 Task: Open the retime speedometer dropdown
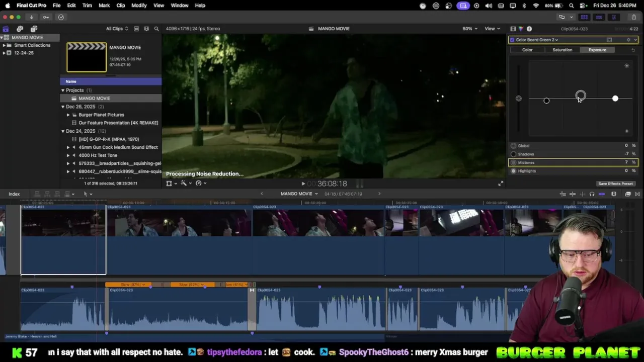coord(200,184)
